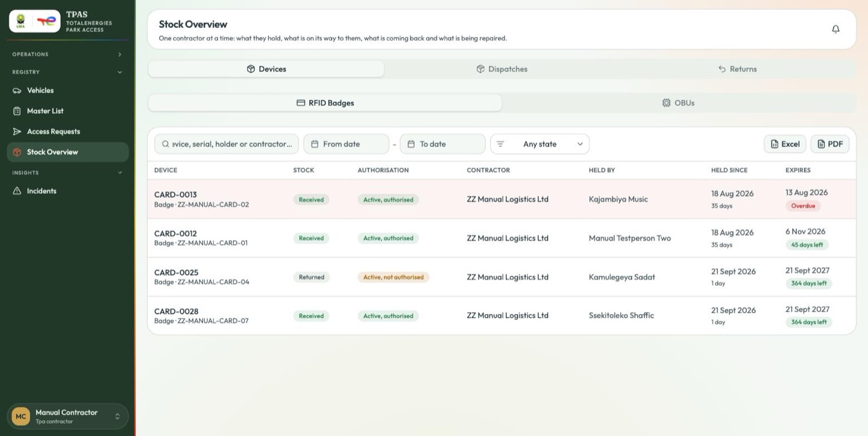Click the filter lines icon beside Any state
This screenshot has height=436, width=868.
(500, 144)
